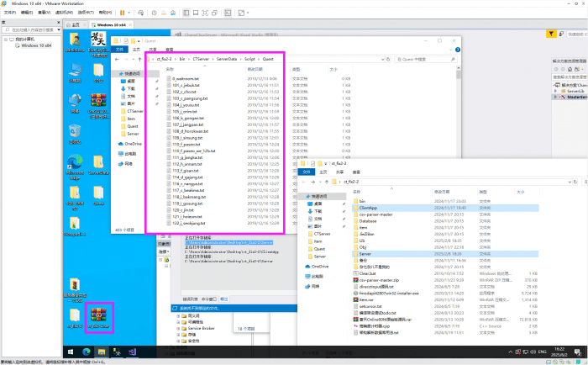Click OneDrive in ct_fix2-2 navigation pane
588x365 pixels.
320,267
